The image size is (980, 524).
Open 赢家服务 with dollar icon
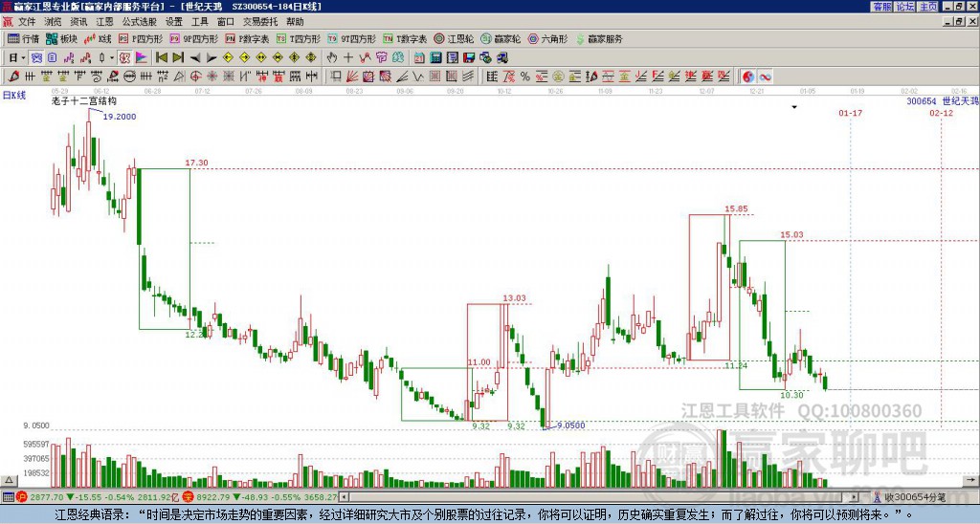(x=599, y=38)
